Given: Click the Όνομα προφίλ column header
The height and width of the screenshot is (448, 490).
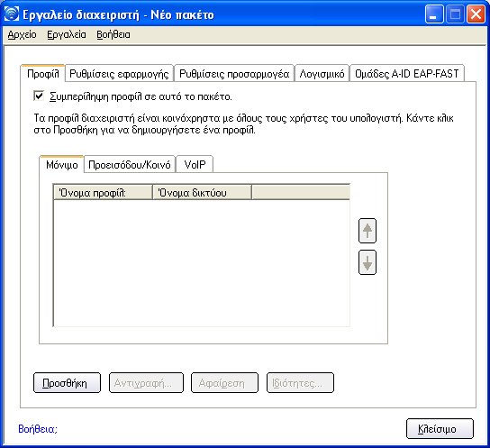Looking at the screenshot, I should pos(103,193).
